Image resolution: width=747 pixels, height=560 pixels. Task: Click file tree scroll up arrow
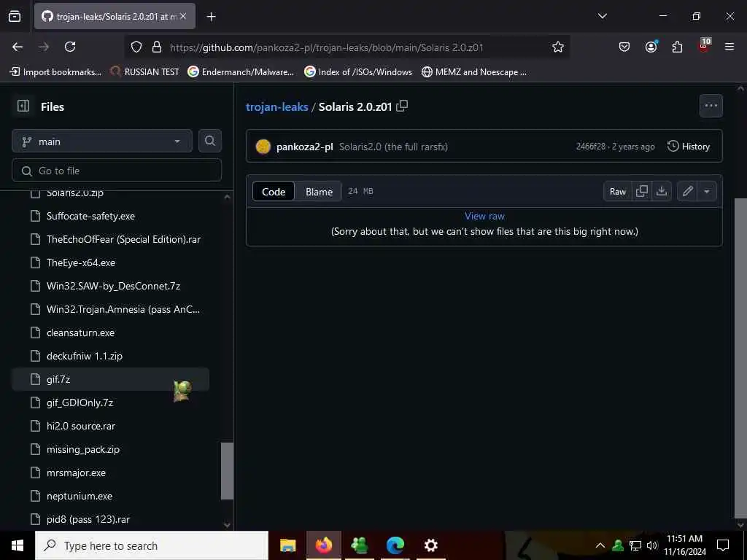click(228, 197)
